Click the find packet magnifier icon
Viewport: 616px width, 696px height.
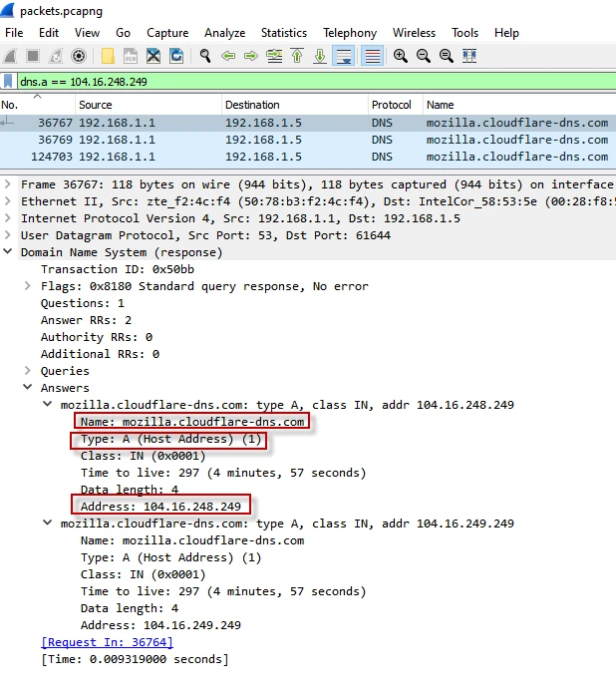(205, 56)
